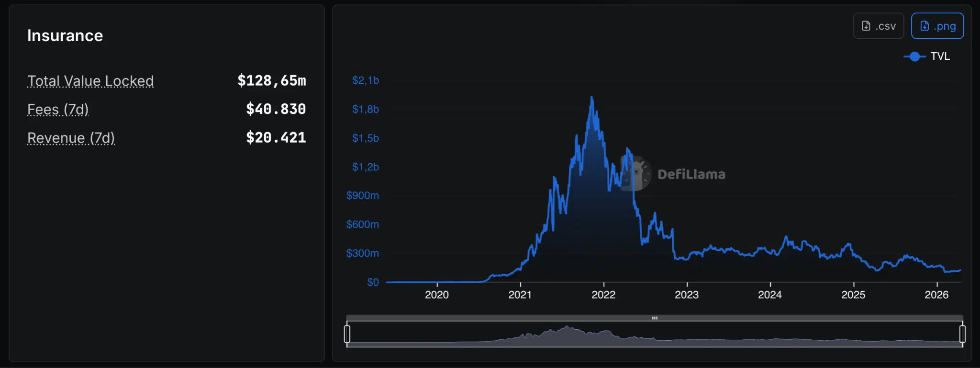Click the center grip above the range slider
980x368 pixels.
pyautogui.click(x=654, y=318)
